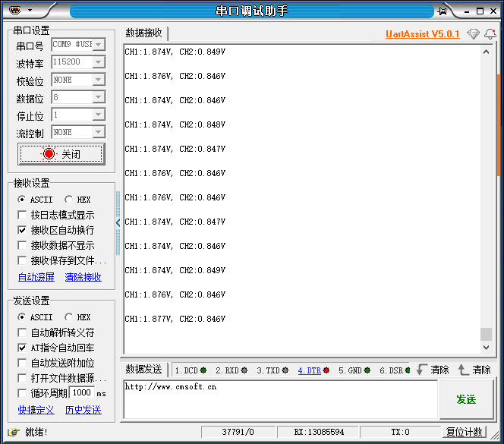The width and height of the screenshot is (504, 444).
Task: Enable open file data source
Action: pyautogui.click(x=22, y=378)
